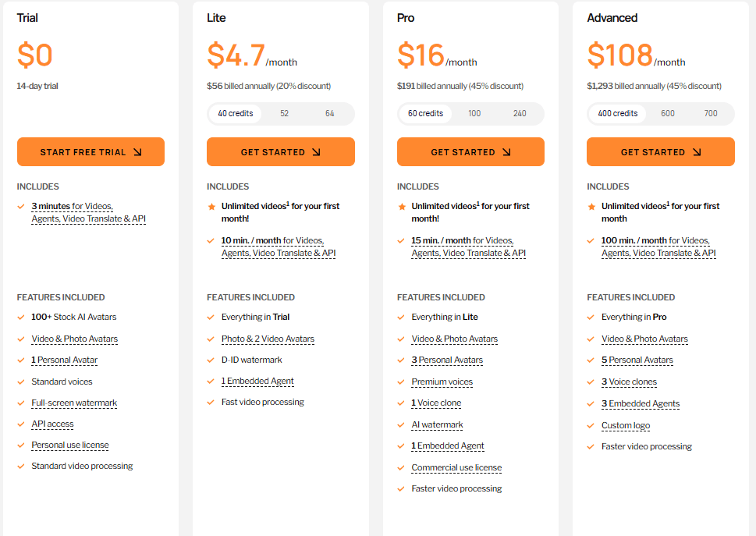
Task: Select 52 credits option in Lite plan
Action: coord(285,114)
